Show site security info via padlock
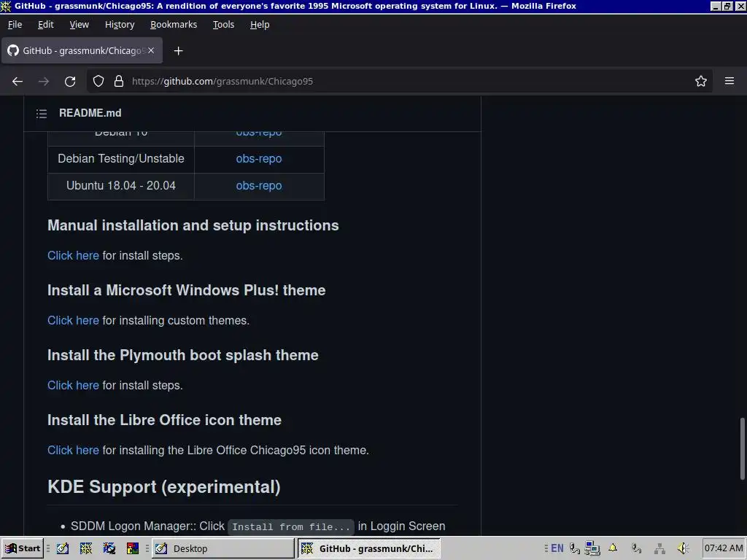Screen dimensions: 747x560 119,82
